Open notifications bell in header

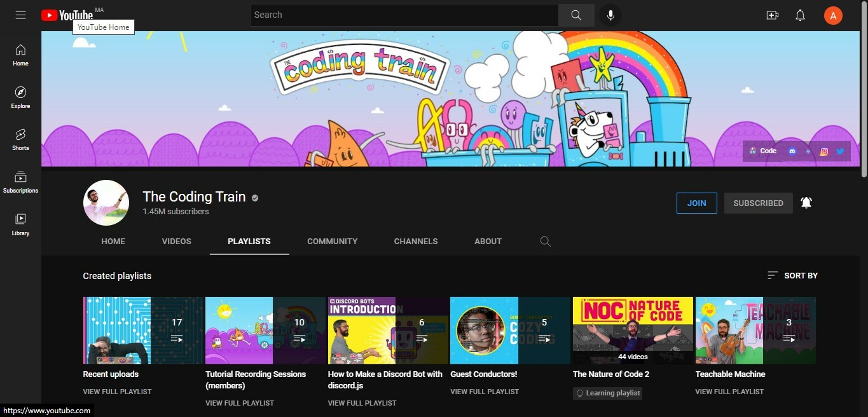pyautogui.click(x=801, y=15)
